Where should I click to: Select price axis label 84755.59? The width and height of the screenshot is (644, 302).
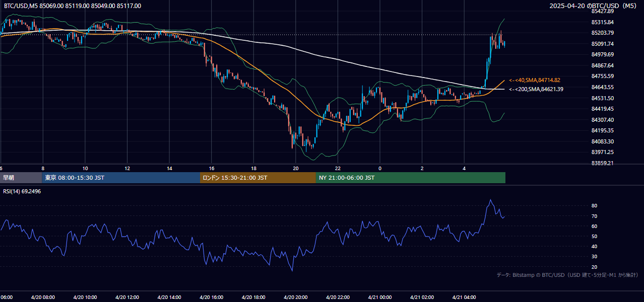point(602,76)
